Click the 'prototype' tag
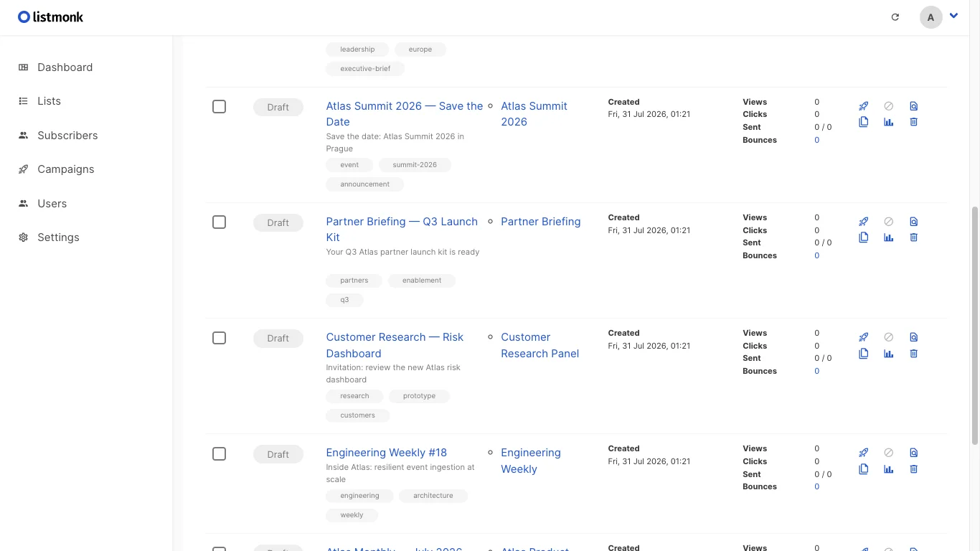This screenshot has width=980, height=551. (x=419, y=396)
